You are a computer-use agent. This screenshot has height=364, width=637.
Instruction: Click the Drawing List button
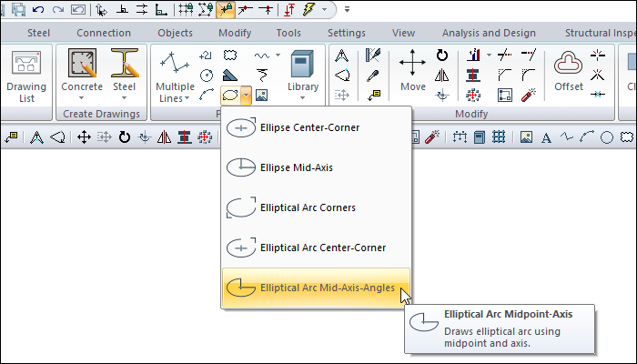26,76
